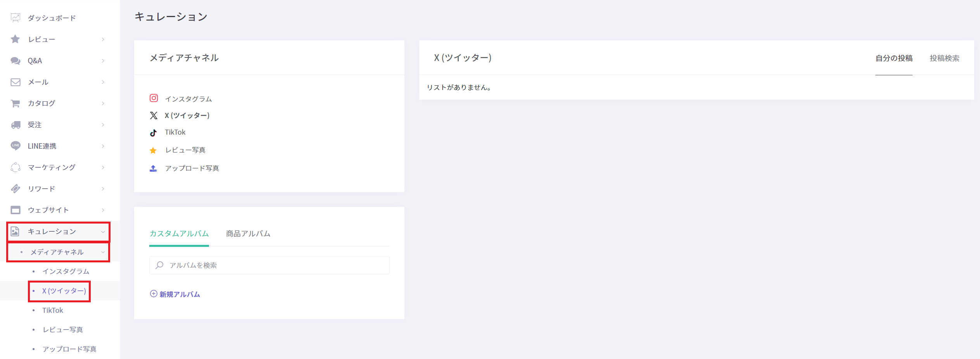Click the Orders truck icon in sidebar
The width and height of the screenshot is (980, 359).
[x=16, y=125]
